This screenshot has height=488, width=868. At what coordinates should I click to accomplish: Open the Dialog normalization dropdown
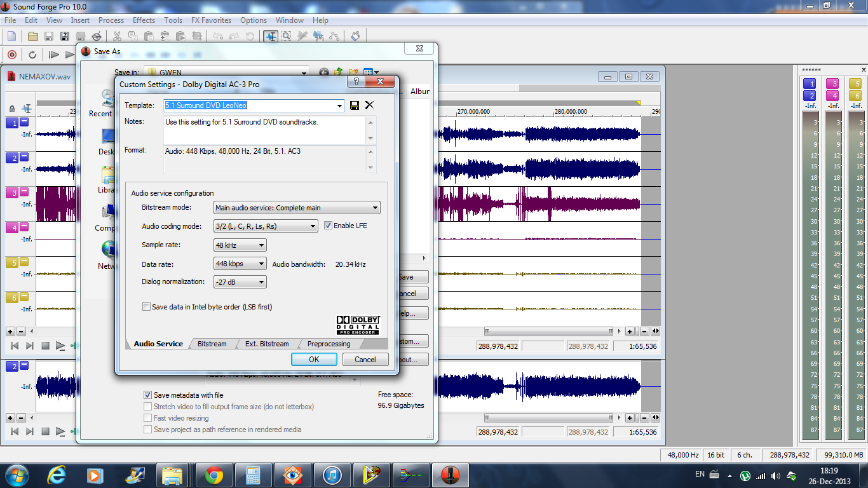[261, 282]
